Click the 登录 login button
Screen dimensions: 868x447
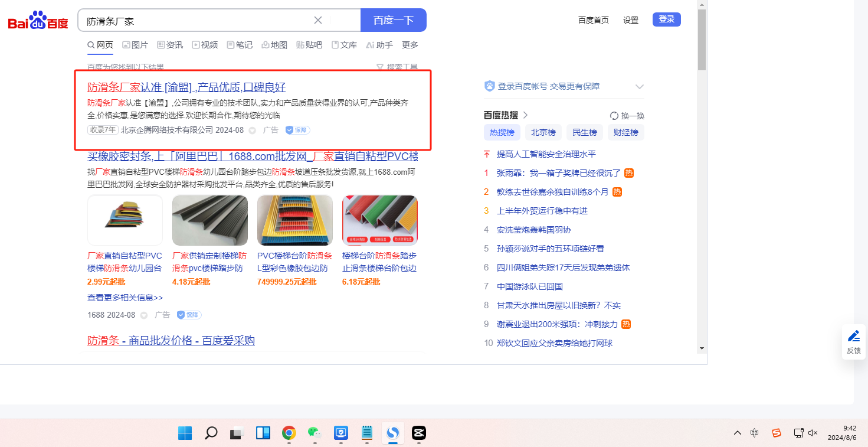pos(667,19)
